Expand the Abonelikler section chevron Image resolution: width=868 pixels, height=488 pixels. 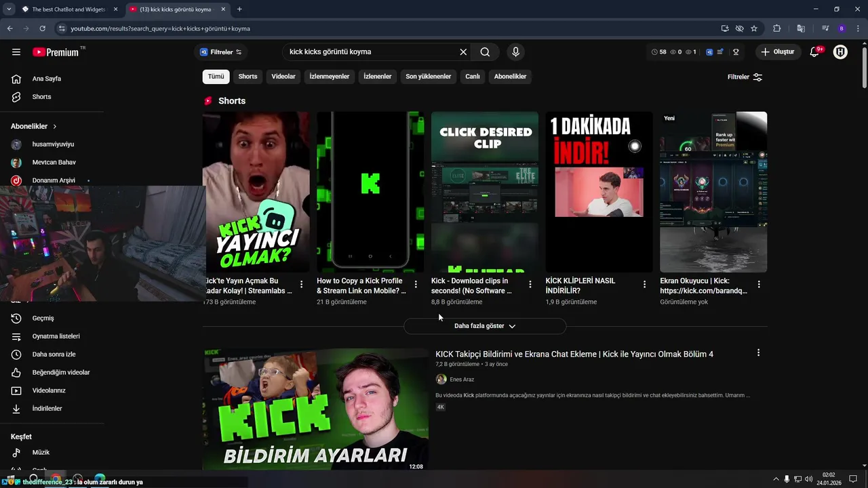55,127
